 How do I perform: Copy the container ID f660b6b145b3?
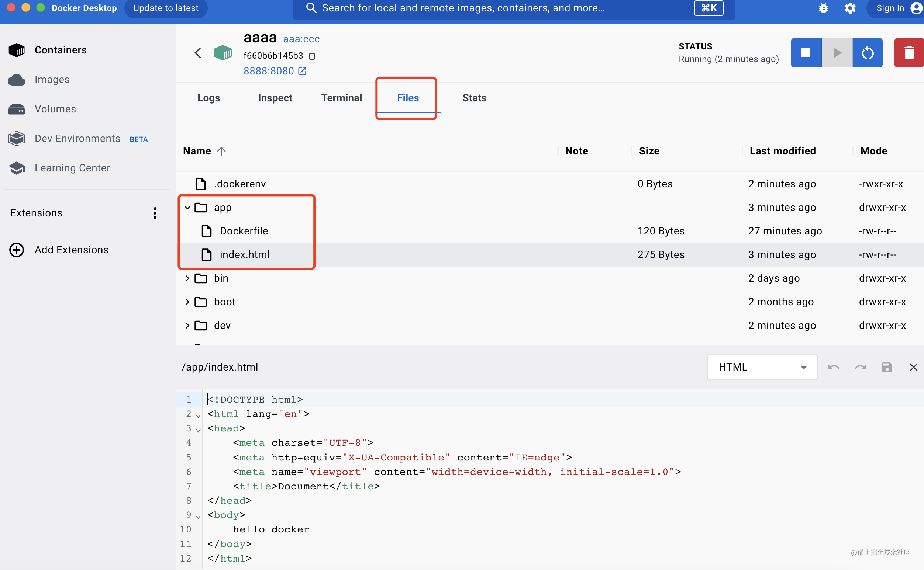(x=311, y=56)
